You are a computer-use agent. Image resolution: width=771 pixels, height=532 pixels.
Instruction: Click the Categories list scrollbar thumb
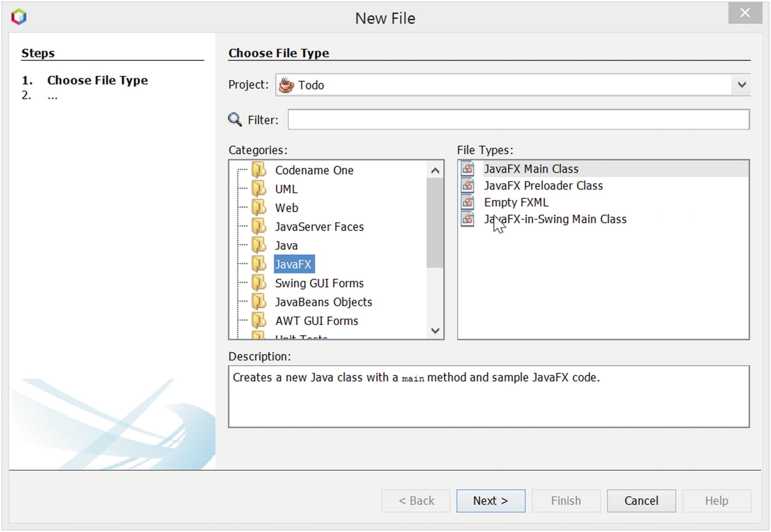[x=435, y=223]
